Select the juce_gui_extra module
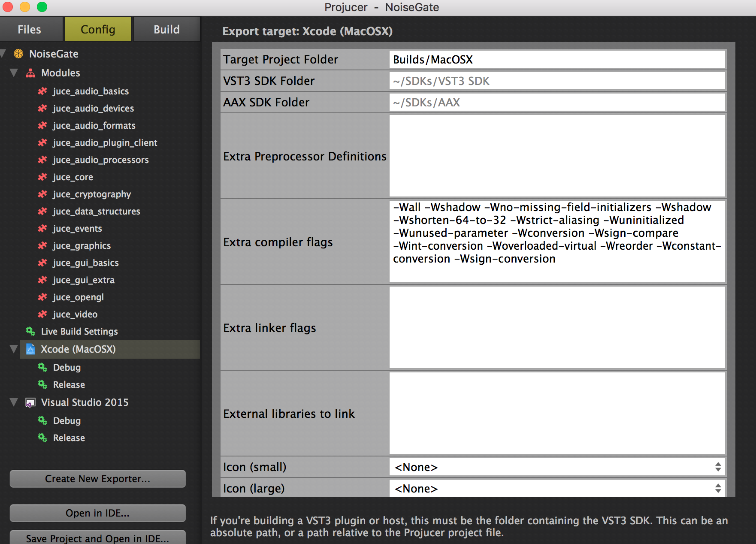This screenshot has height=544, width=756. [x=84, y=280]
